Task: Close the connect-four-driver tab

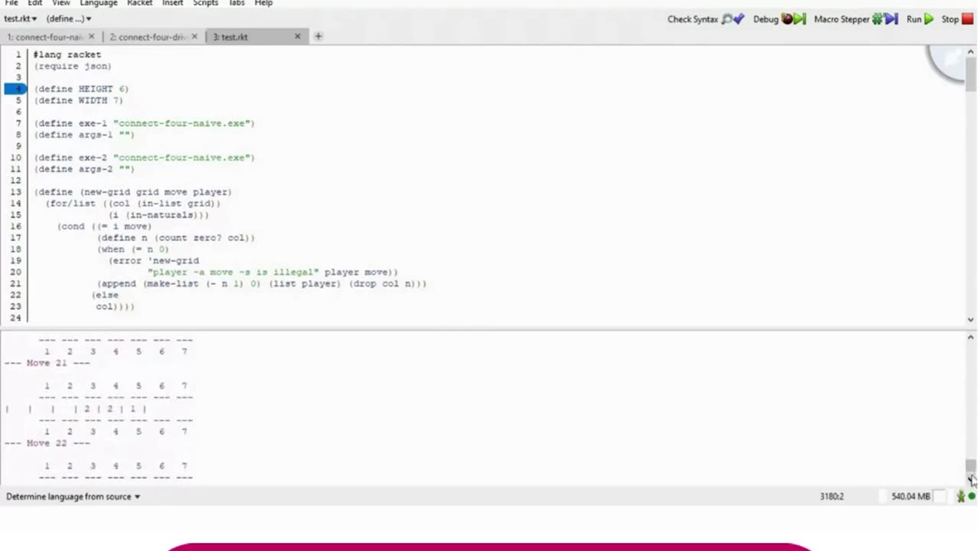Action: pyautogui.click(x=194, y=36)
